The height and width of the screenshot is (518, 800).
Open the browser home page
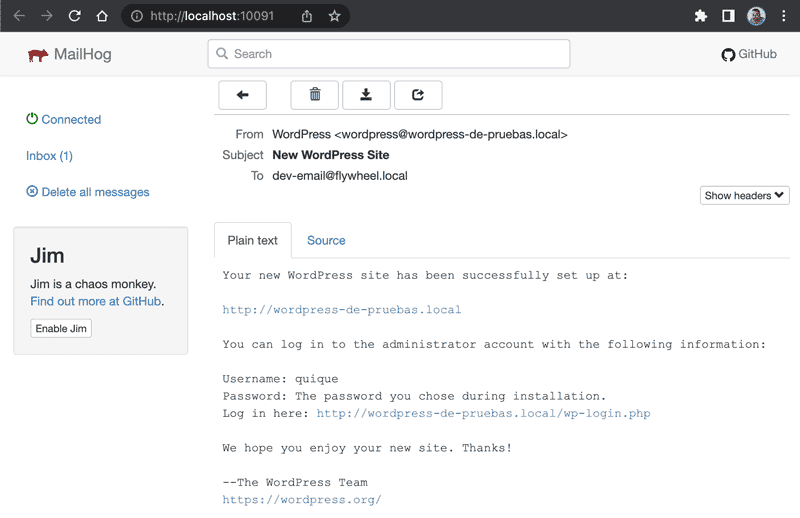point(102,16)
